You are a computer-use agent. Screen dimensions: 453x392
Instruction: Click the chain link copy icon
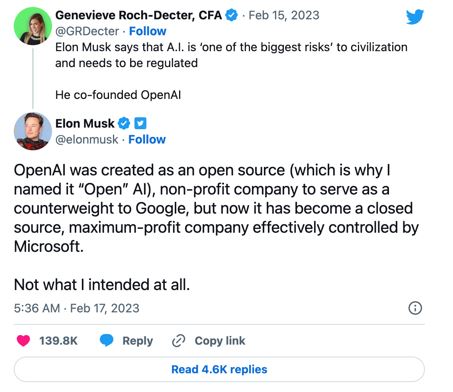point(178,341)
